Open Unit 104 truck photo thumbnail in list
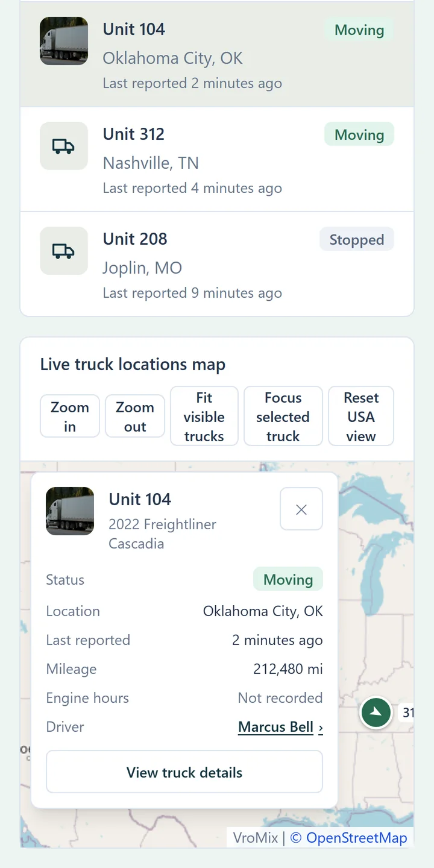The image size is (434, 868). [x=64, y=41]
